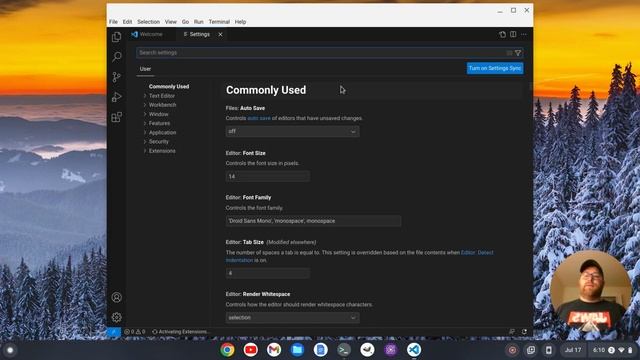This screenshot has height=360, width=640.
Task: Click Open Settings (JSON) icon
Action: 502,34
